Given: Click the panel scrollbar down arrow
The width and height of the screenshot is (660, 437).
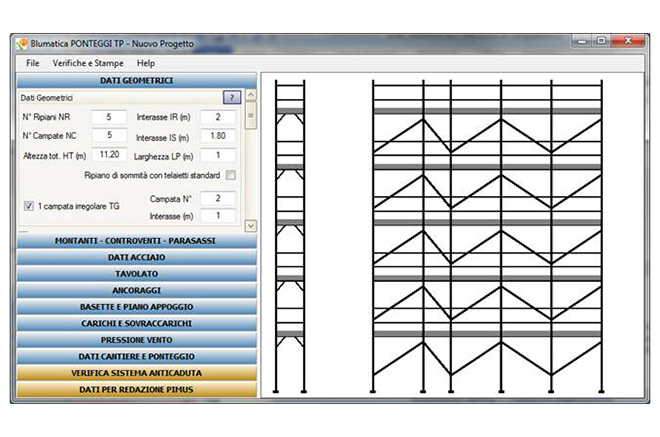Looking at the screenshot, I should pyautogui.click(x=250, y=226).
